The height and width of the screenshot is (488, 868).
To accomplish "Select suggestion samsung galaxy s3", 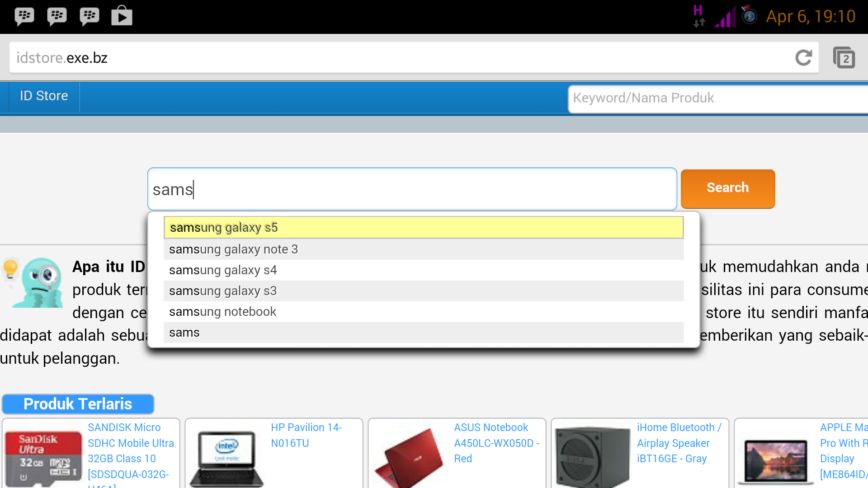I will 424,291.
